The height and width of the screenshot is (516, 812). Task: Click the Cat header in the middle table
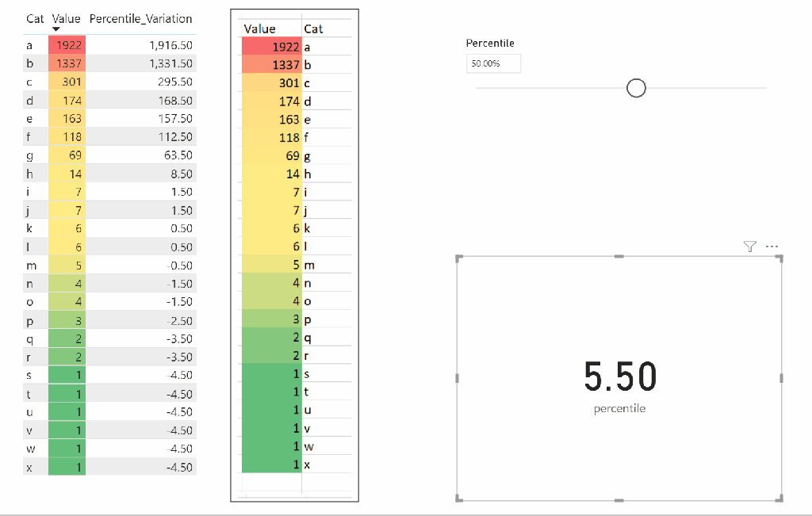(x=314, y=29)
